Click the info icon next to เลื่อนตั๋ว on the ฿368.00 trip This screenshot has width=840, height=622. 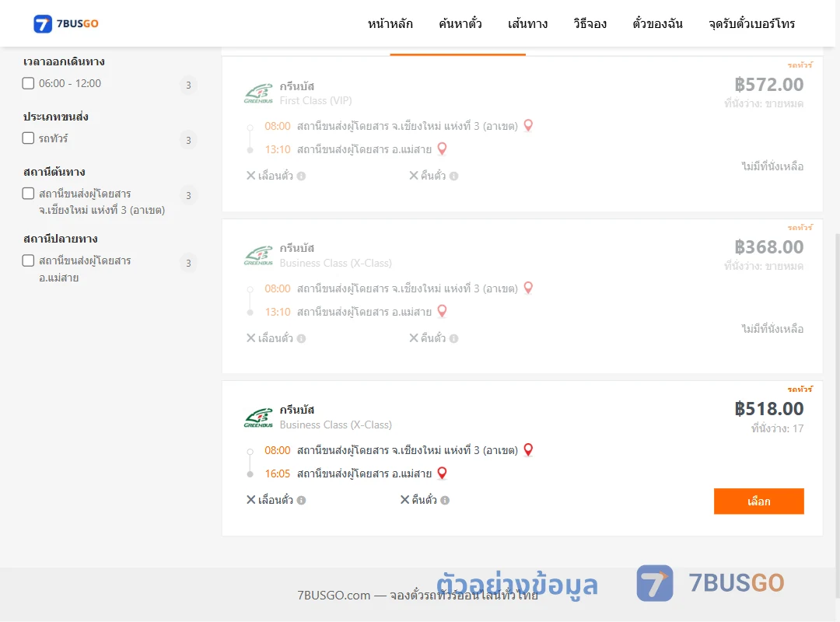[x=302, y=338]
